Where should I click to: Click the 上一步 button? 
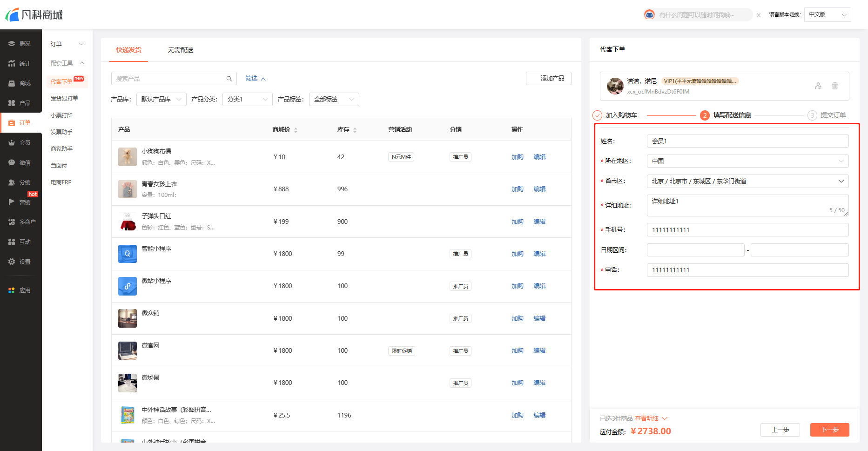780,430
